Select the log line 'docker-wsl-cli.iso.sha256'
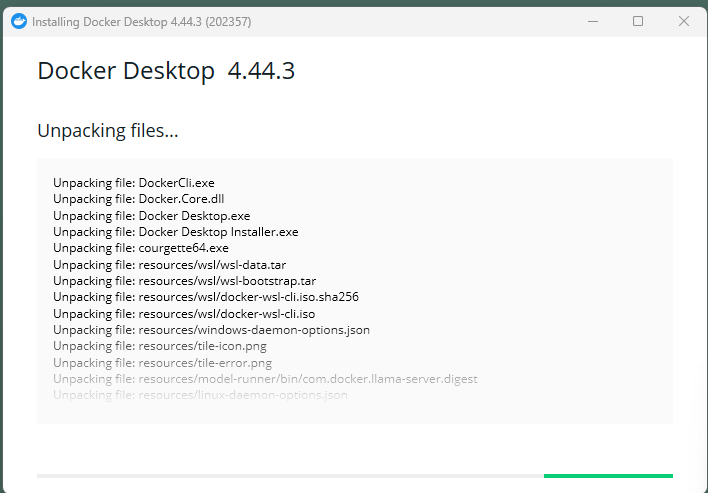Screen dimensions: 708x493 tap(206, 297)
